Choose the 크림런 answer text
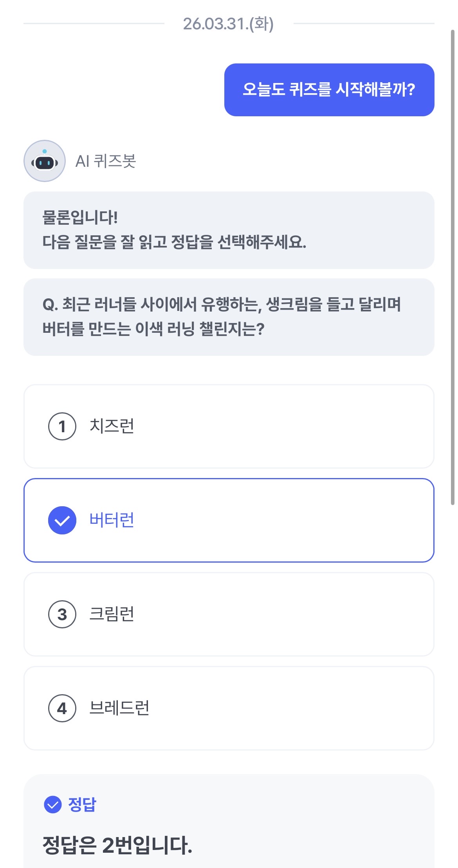Image resolution: width=458 pixels, height=868 pixels. point(112,614)
